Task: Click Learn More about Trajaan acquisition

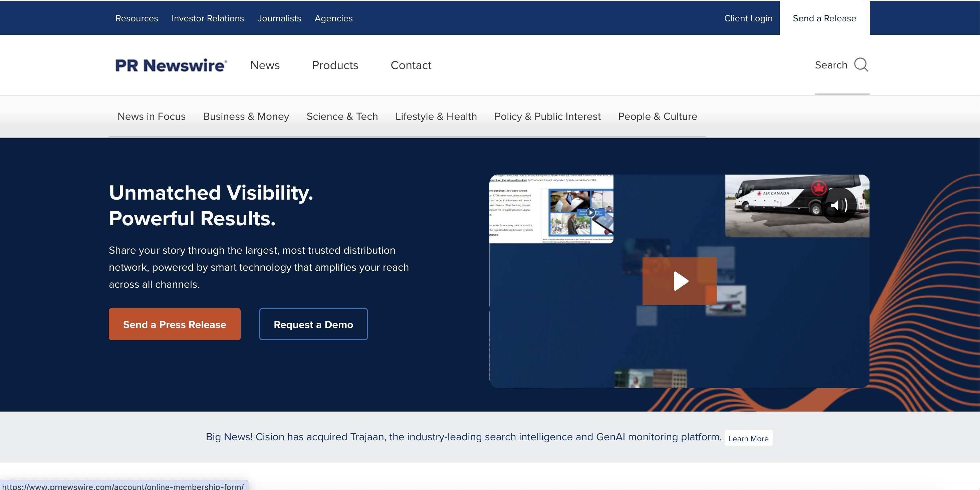Action: click(x=748, y=439)
